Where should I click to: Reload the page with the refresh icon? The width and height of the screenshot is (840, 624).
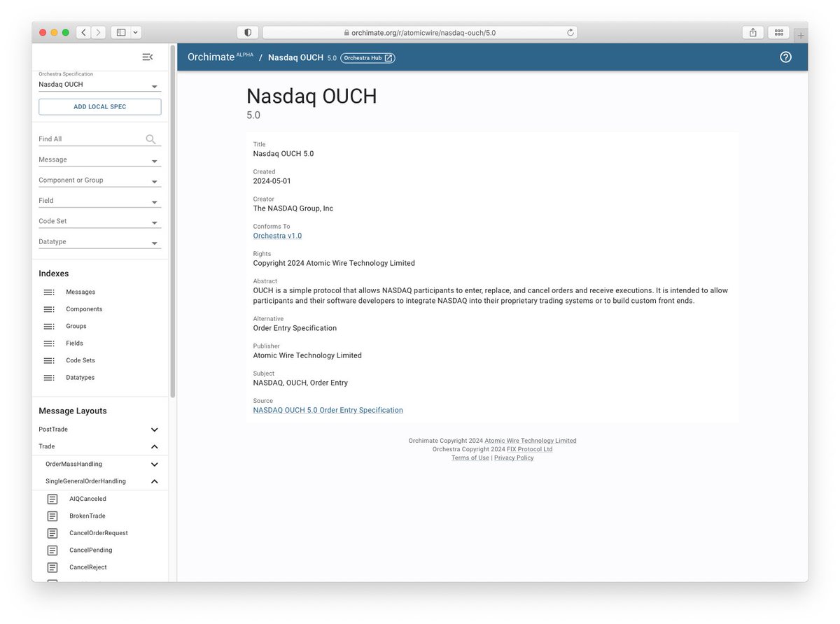570,32
